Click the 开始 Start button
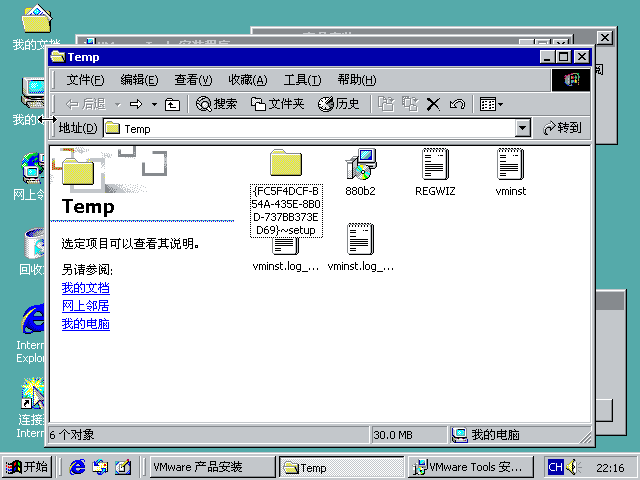Image resolution: width=640 pixels, height=480 pixels. pyautogui.click(x=27, y=467)
